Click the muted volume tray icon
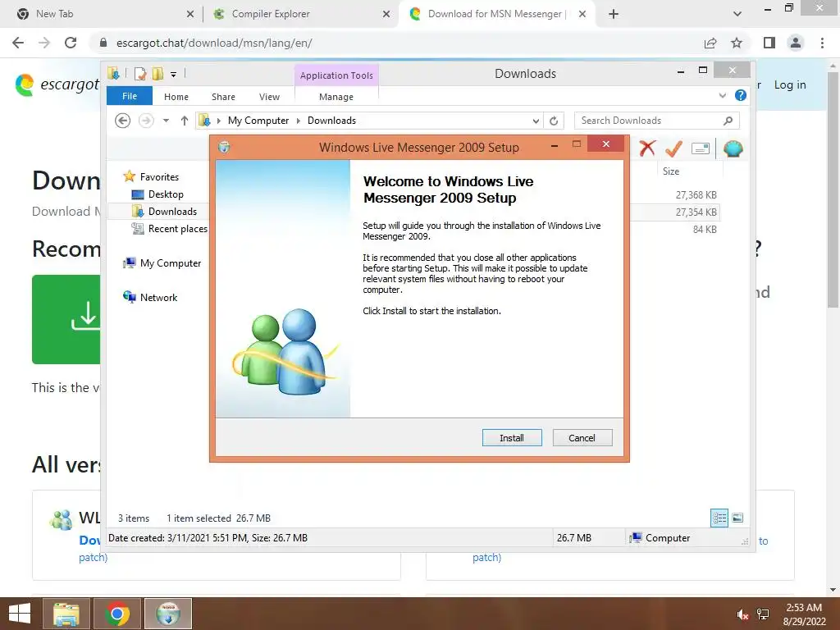Image resolution: width=840 pixels, height=630 pixels. coord(742,614)
